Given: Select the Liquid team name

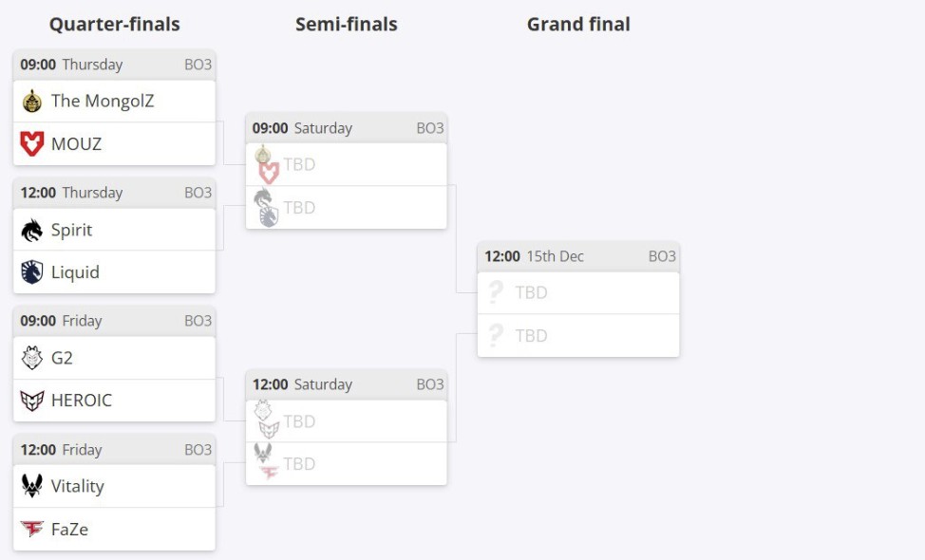Looking at the screenshot, I should [75, 272].
